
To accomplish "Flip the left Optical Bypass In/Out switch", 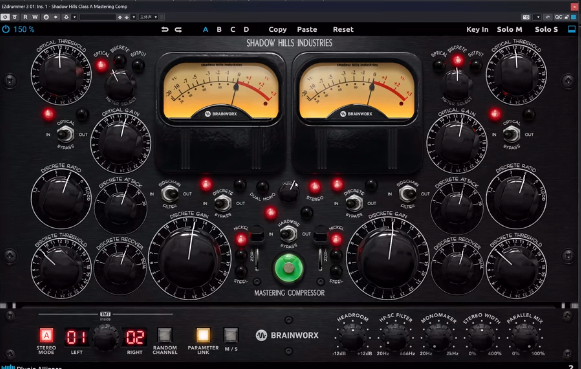I will (x=65, y=134).
